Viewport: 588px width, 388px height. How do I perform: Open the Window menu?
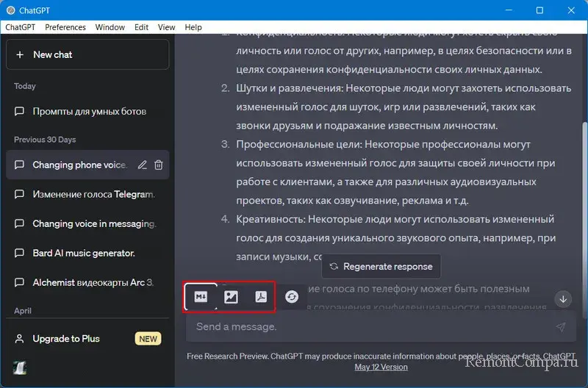[x=110, y=27]
